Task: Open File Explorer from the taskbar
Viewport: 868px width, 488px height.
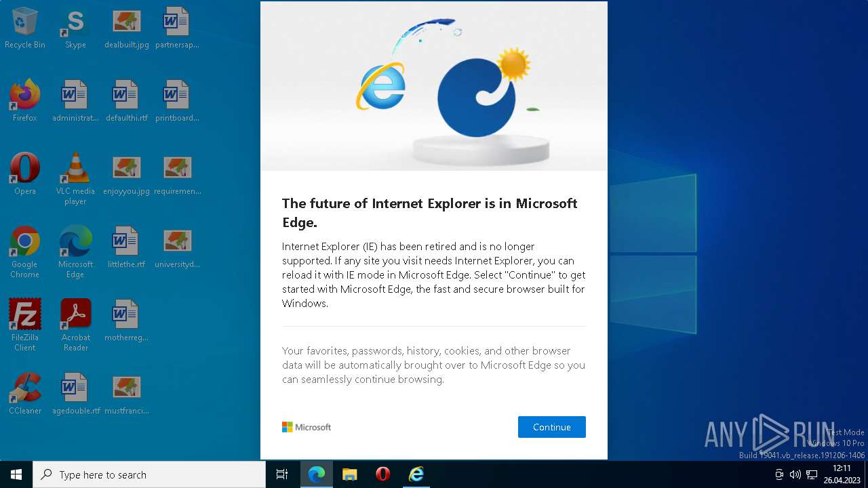Action: tap(350, 474)
